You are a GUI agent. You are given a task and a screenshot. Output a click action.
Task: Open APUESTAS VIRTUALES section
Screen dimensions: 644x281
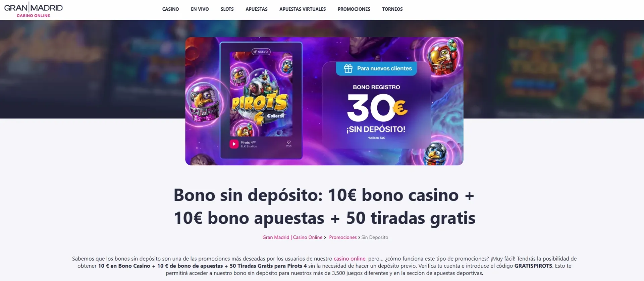303,9
